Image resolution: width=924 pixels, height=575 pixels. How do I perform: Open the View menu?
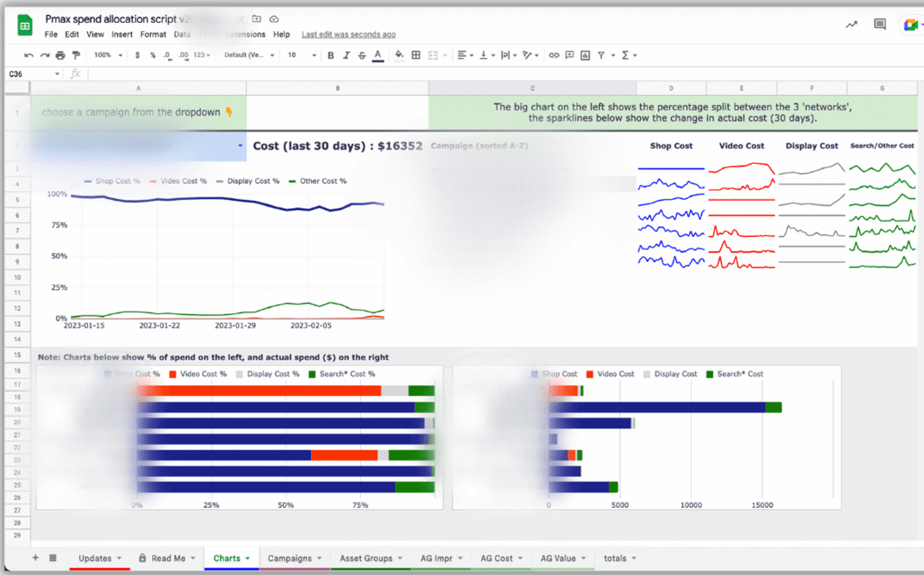point(95,35)
